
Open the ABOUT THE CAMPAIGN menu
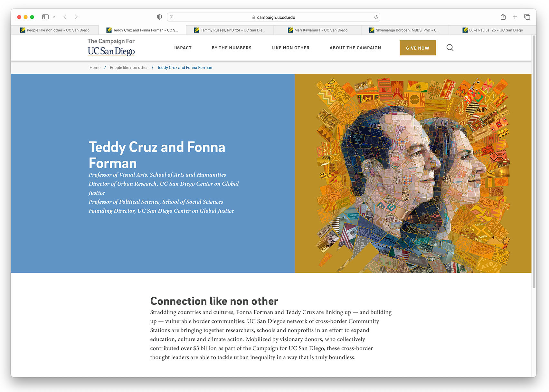(x=355, y=48)
